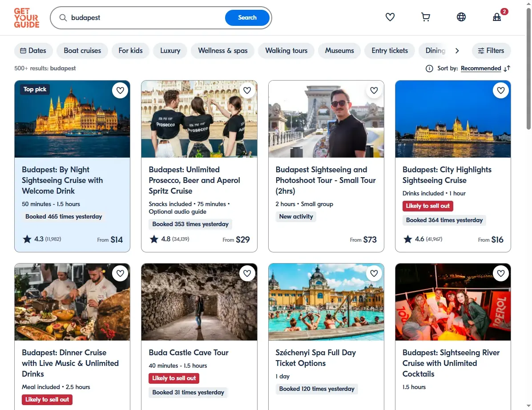Save Unlimited Prosecco Cruise to wishlist

pyautogui.click(x=247, y=90)
